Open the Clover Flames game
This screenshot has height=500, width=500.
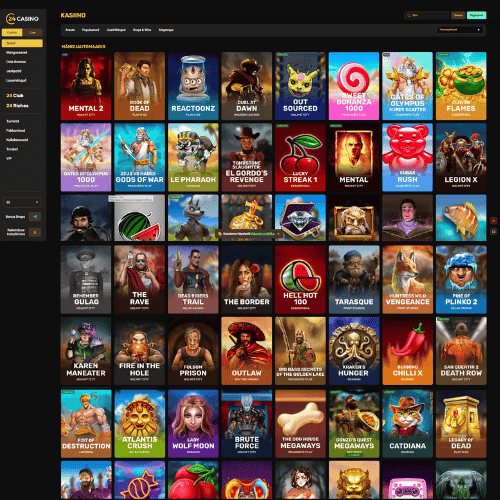[461, 86]
